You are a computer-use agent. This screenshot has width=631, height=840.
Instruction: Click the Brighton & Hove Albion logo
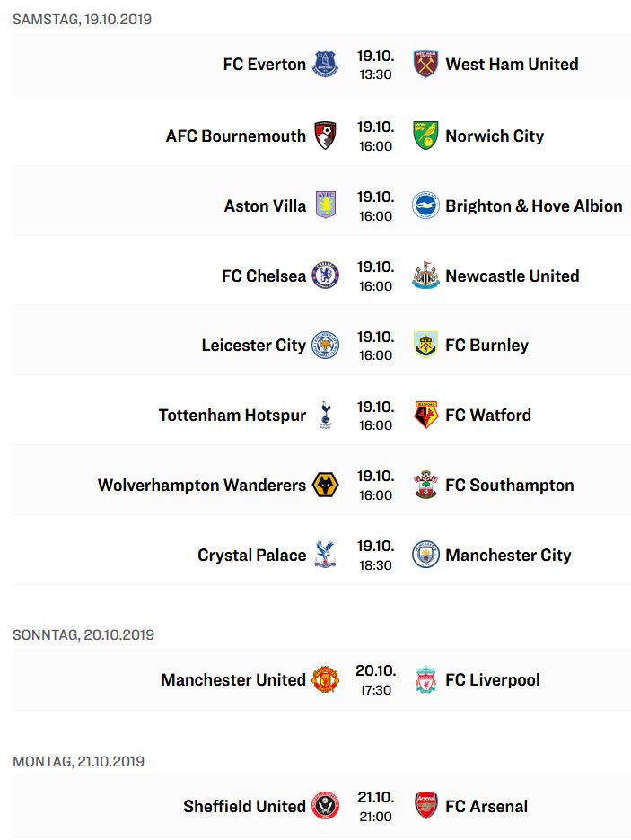coord(425,206)
